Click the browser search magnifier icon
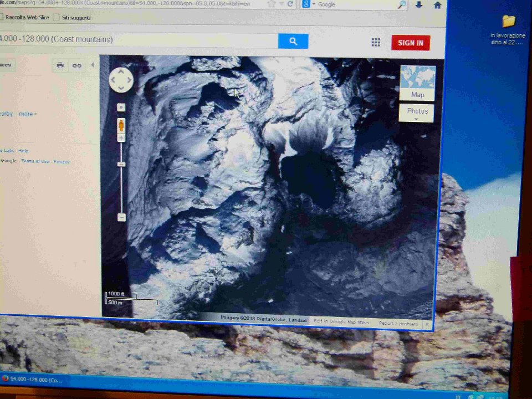The width and height of the screenshot is (532, 399). (x=402, y=4)
